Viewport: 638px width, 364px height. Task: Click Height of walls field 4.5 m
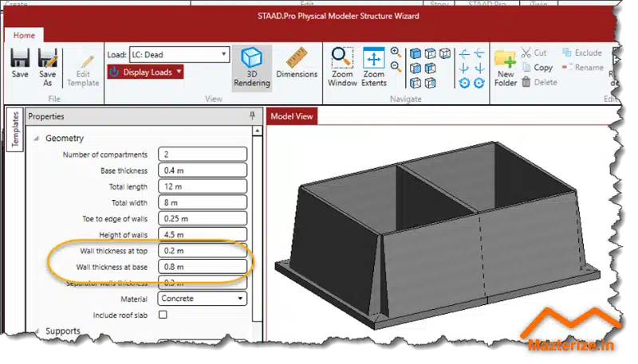(x=203, y=234)
